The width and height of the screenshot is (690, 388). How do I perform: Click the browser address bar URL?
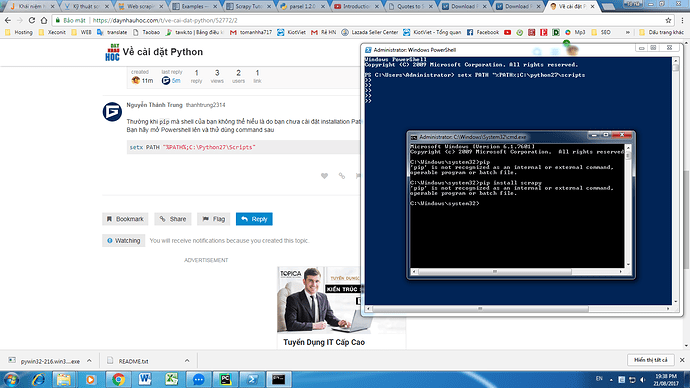pos(165,20)
